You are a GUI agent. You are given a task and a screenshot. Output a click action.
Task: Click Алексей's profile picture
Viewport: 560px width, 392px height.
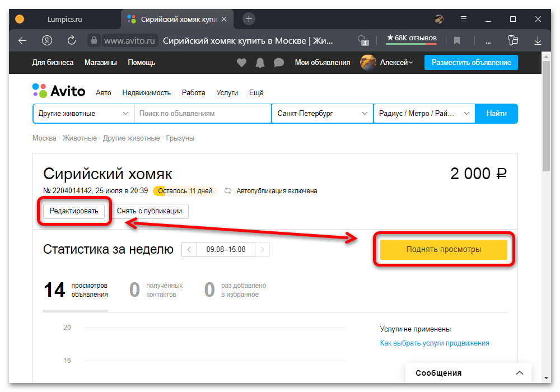[x=368, y=63]
